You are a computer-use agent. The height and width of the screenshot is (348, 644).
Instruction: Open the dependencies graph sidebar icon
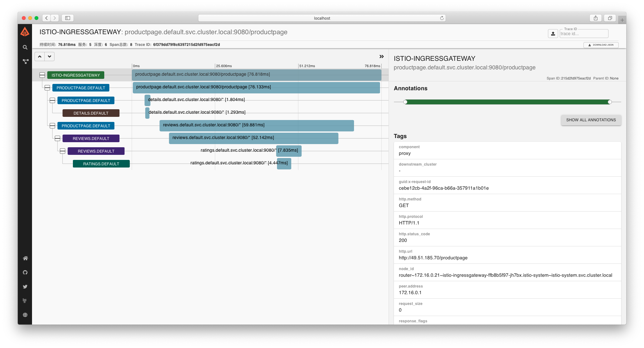[26, 61]
